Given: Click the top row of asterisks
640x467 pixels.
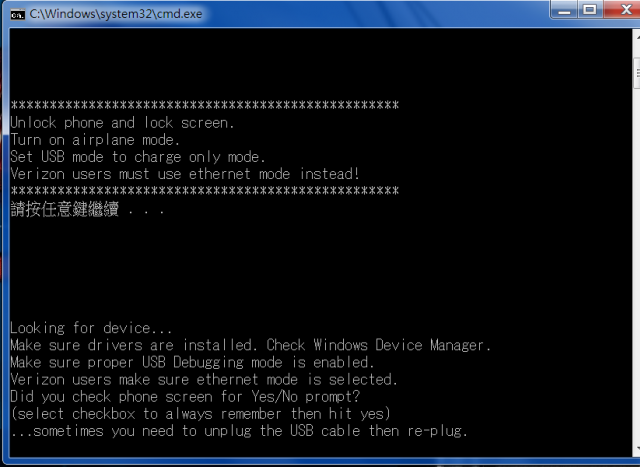Looking at the screenshot, I should (x=204, y=105).
